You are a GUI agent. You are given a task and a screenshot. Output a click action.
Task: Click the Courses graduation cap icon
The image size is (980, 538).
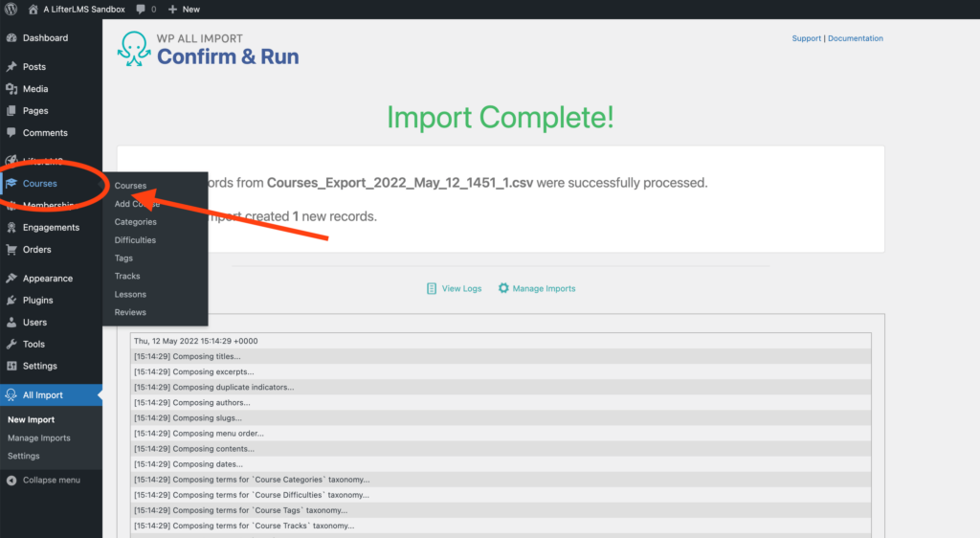coord(11,183)
